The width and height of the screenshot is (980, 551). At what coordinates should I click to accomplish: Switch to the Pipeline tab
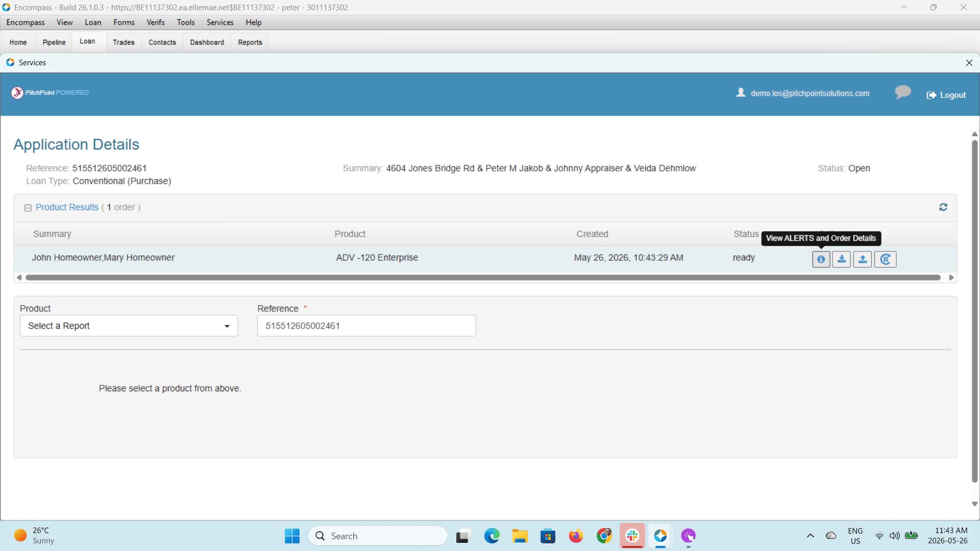pyautogui.click(x=54, y=42)
